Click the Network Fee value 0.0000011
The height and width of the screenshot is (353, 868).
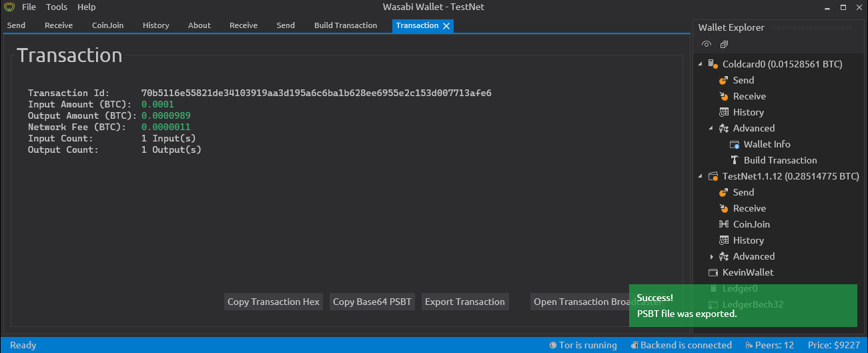tap(166, 127)
